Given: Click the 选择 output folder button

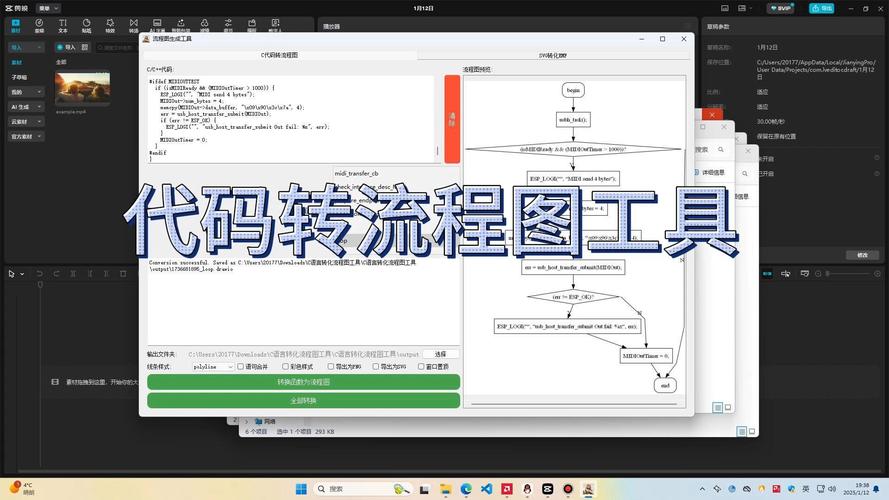Looking at the screenshot, I should point(441,354).
